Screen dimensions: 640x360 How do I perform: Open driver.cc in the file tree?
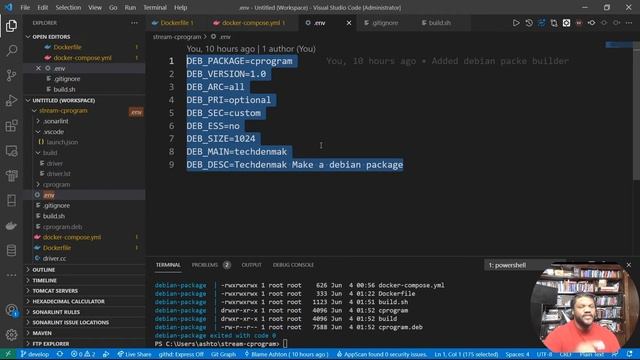(54, 258)
